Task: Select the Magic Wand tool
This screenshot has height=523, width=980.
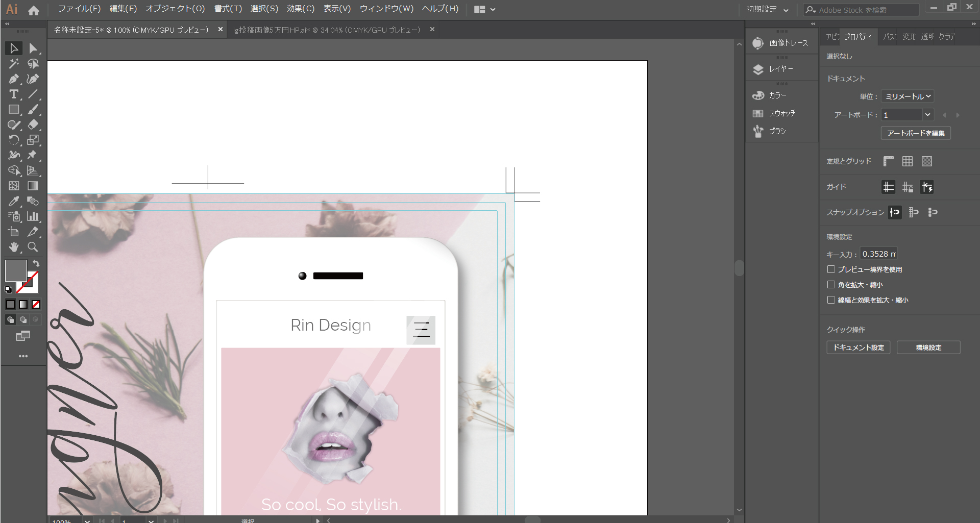Action: click(x=14, y=64)
